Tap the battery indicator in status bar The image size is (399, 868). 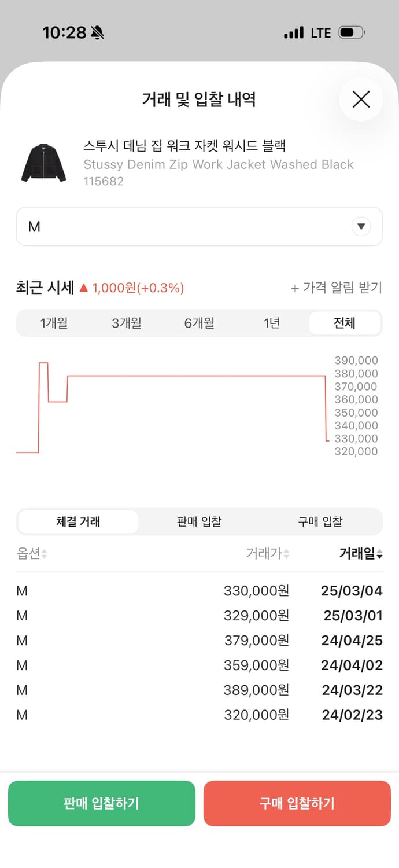pyautogui.click(x=353, y=32)
